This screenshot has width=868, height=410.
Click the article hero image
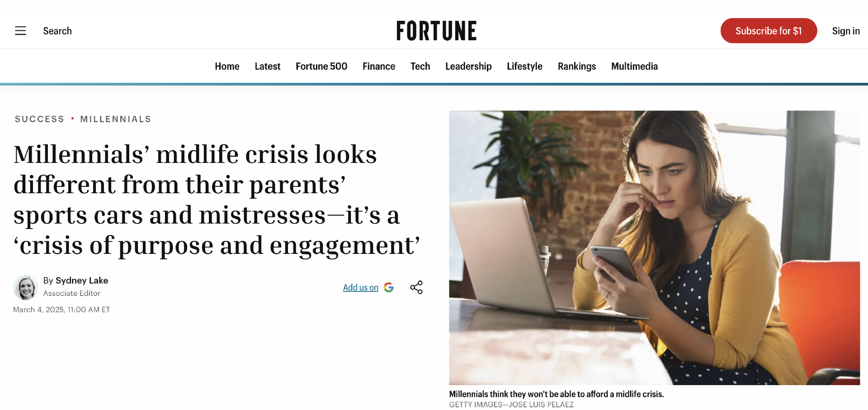[x=654, y=248]
